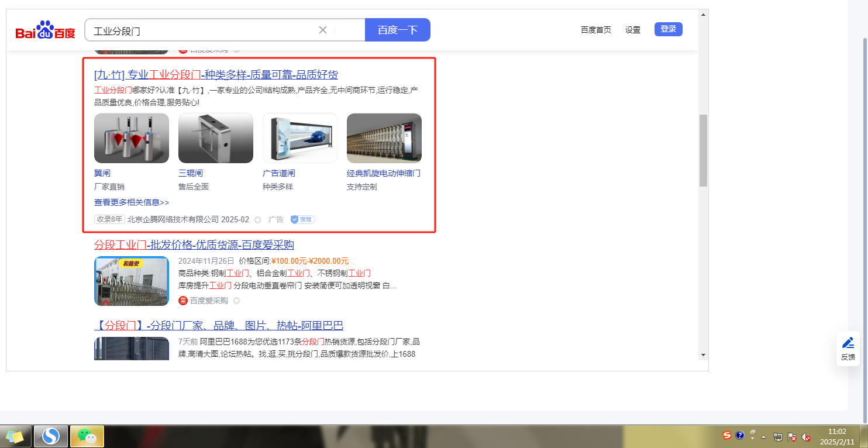Click the 广告 label
The height and width of the screenshot is (448, 868).
pos(276,219)
